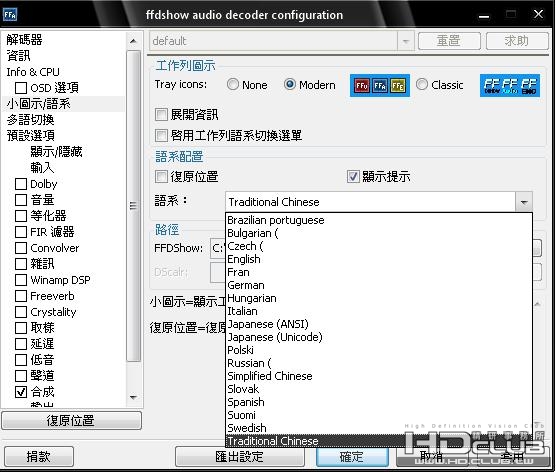
Task: Click the tree scrollbar down arrow
Action: (x=133, y=398)
